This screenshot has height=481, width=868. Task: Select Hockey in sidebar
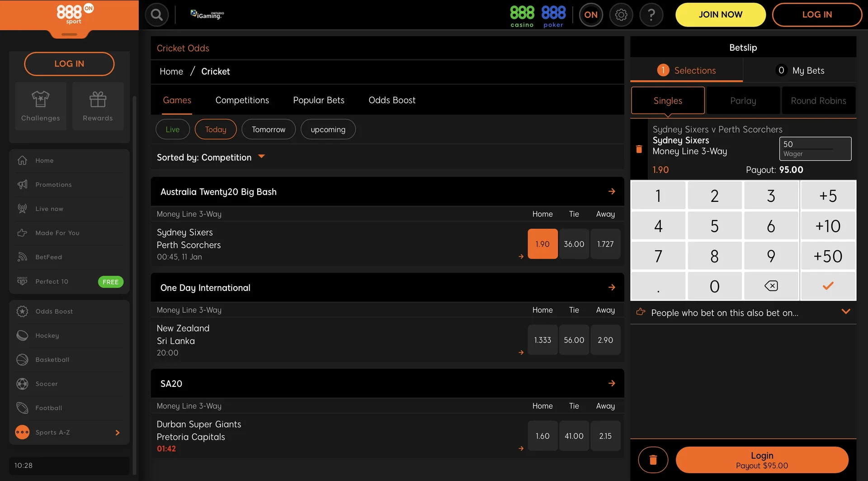point(69,335)
